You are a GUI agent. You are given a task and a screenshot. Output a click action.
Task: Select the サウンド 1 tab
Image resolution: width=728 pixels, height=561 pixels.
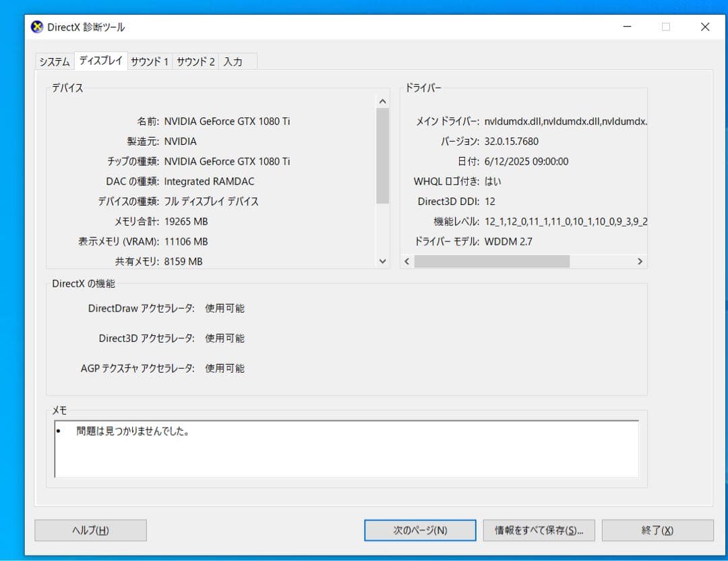coord(150,61)
